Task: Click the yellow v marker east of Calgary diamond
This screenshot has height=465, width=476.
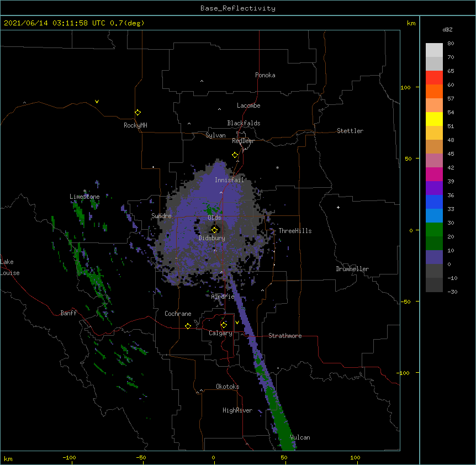Action: click(237, 323)
